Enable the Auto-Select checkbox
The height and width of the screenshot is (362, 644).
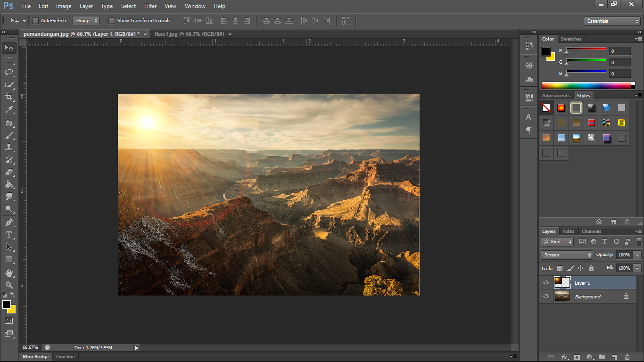(x=35, y=21)
